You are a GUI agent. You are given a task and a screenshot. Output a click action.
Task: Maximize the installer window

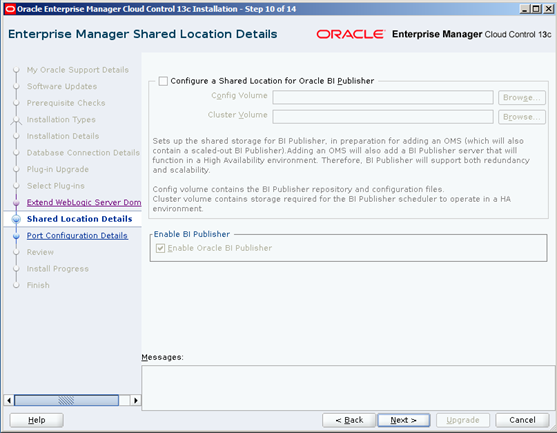pos(537,9)
